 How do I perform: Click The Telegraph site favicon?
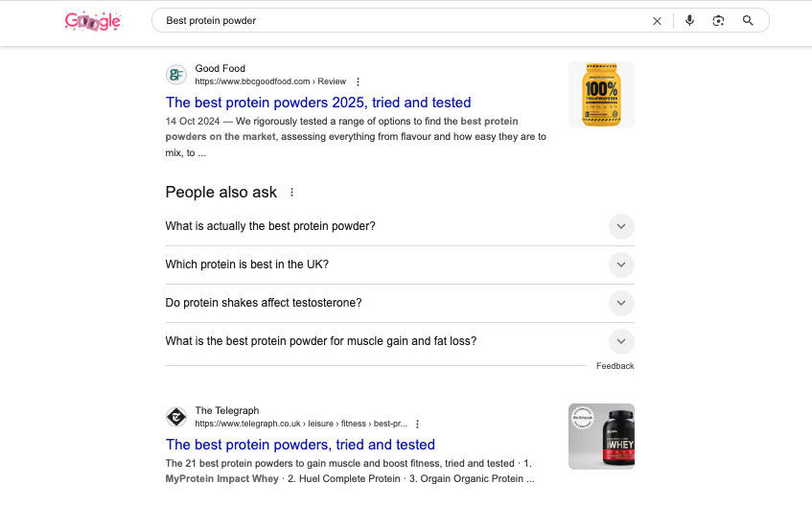176,417
